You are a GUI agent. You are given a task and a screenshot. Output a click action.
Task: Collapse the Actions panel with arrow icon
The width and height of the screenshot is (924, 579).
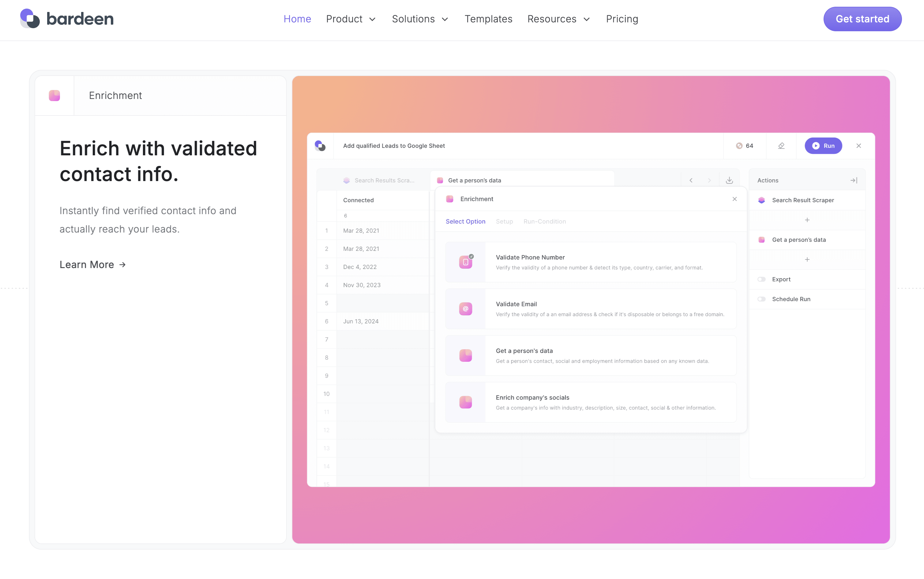854,180
